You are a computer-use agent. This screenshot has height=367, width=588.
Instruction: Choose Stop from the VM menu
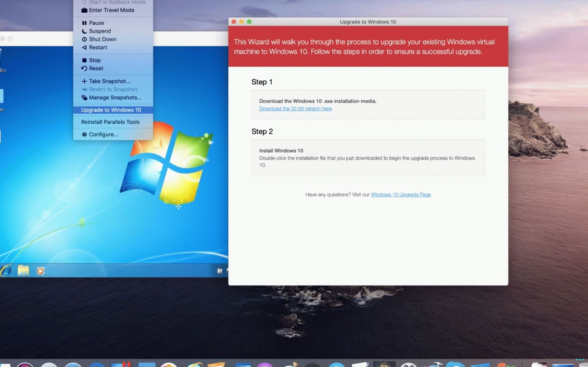click(x=113, y=60)
